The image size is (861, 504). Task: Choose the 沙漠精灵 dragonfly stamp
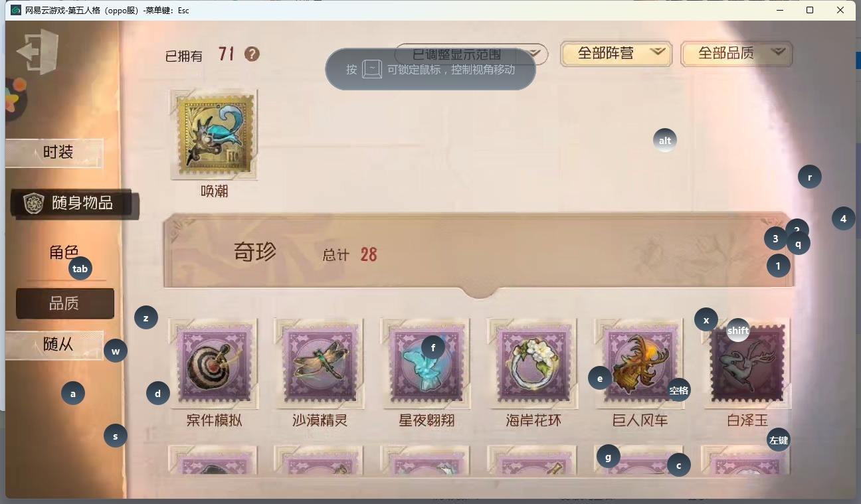[320, 363]
